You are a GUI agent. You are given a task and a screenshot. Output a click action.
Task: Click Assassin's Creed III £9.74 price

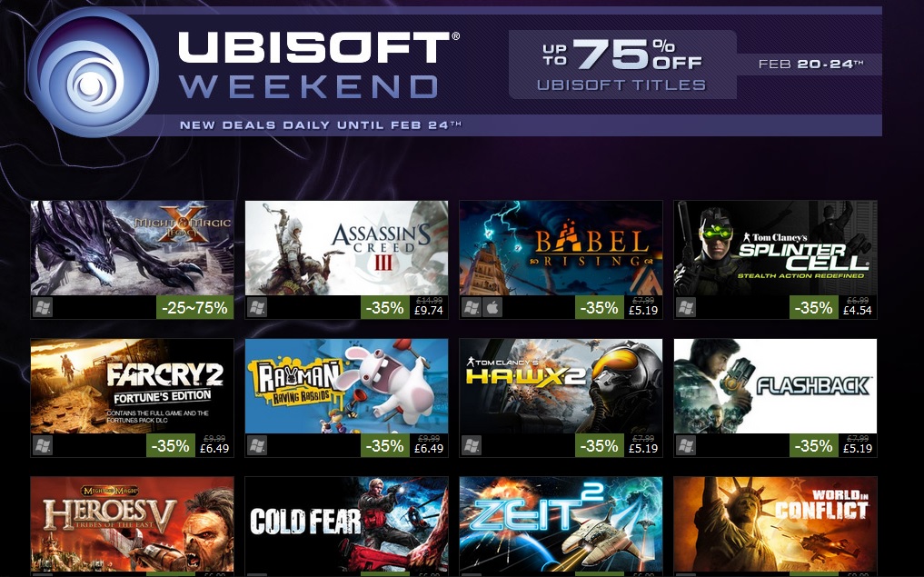[429, 308]
